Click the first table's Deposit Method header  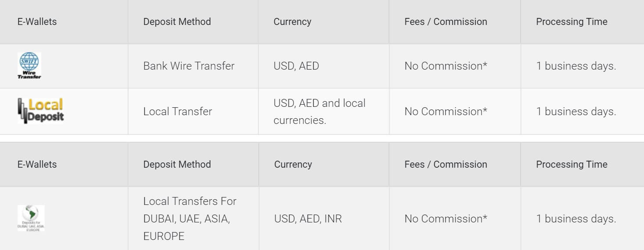[177, 21]
